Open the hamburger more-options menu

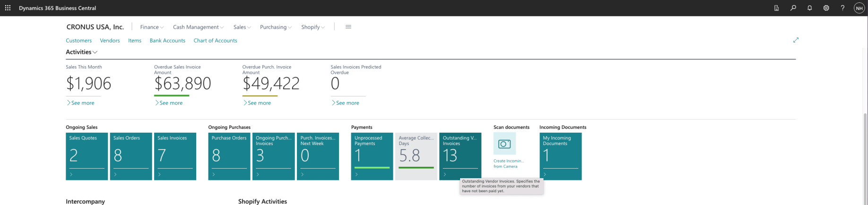click(x=348, y=27)
